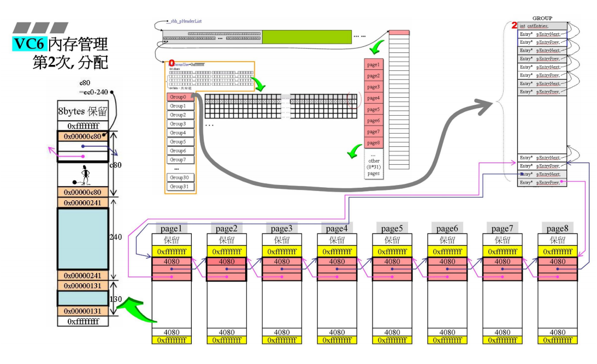Click the small light-blue 130 memory block
The height and width of the screenshot is (364, 597).
point(83,298)
